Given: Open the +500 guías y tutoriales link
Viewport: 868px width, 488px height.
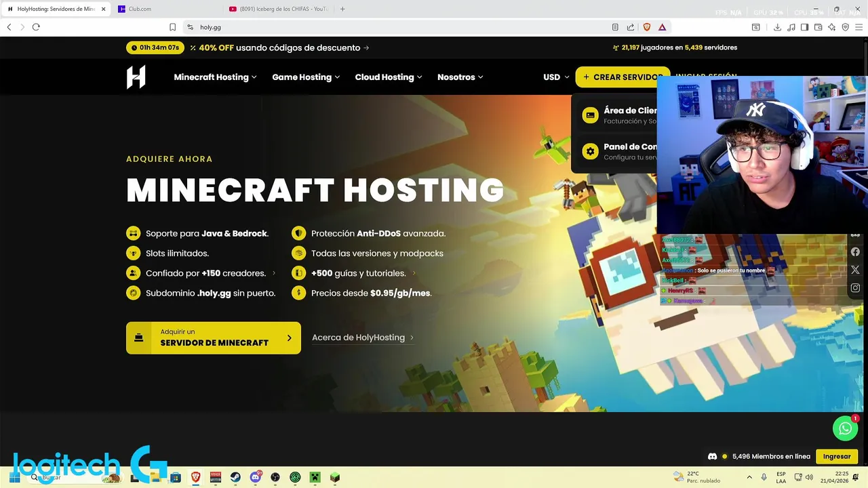Looking at the screenshot, I should coord(363,273).
